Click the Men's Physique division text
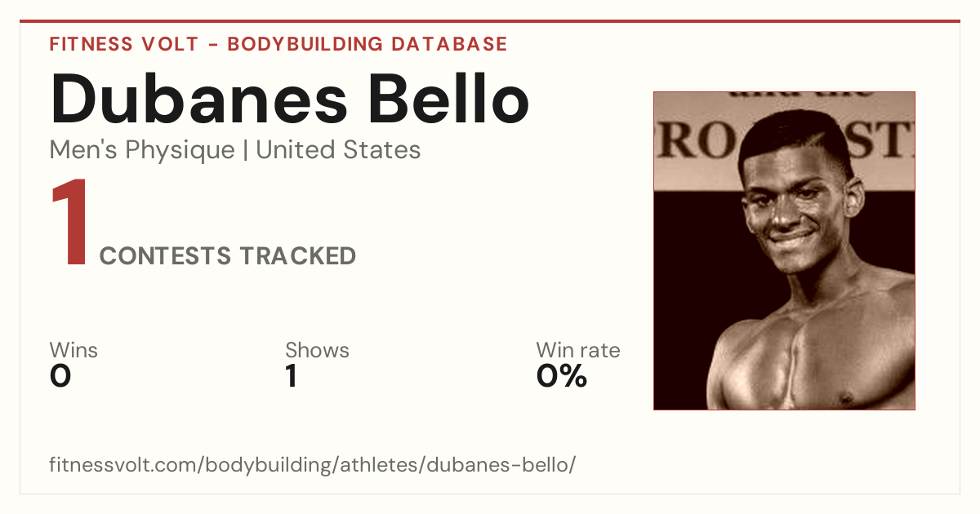This screenshot has height=514, width=980. (142, 150)
